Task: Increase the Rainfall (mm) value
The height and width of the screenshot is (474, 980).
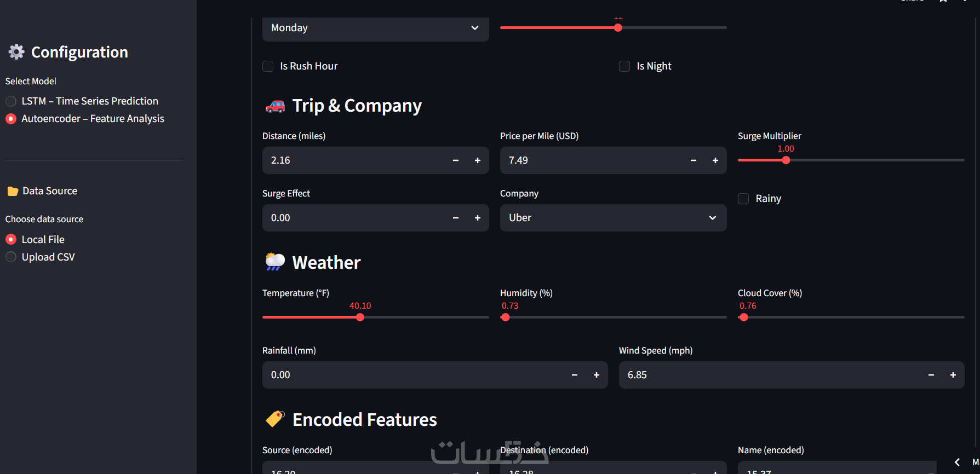Action: pyautogui.click(x=597, y=375)
